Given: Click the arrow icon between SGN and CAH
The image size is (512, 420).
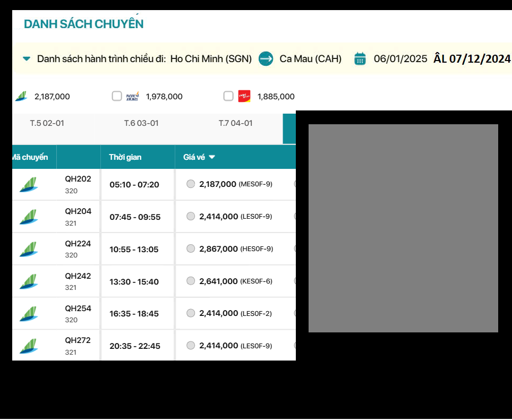Looking at the screenshot, I should (x=266, y=58).
